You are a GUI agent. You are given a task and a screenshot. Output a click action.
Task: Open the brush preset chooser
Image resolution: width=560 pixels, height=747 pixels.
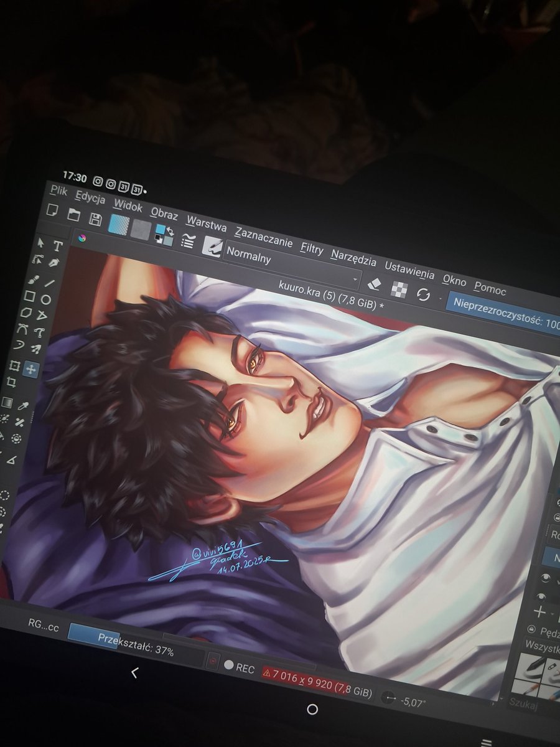[212, 246]
